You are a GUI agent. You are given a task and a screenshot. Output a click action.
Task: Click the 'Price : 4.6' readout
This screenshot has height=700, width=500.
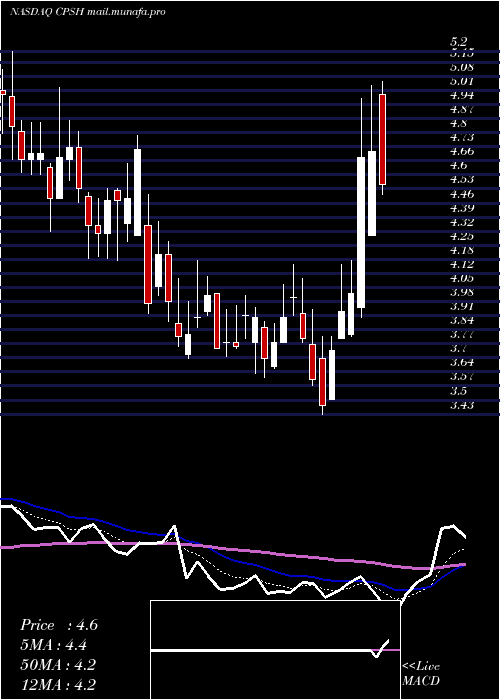click(x=58, y=625)
